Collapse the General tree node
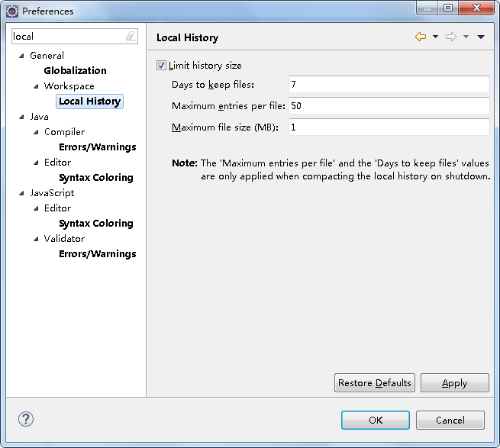 21,56
